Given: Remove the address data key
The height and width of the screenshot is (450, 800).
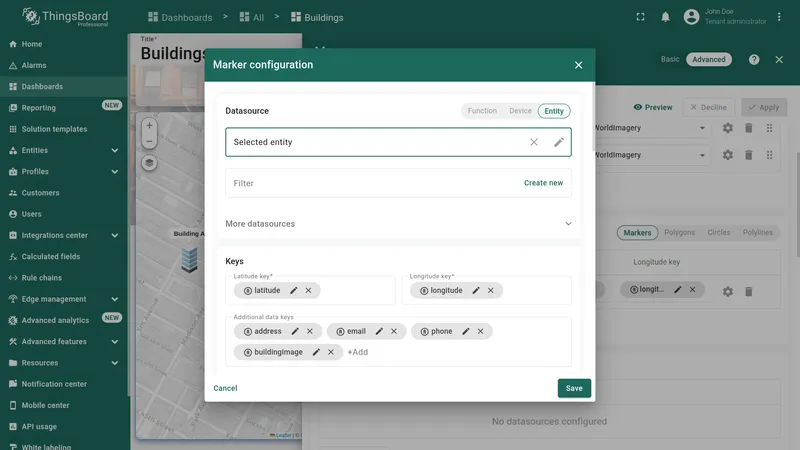Looking at the screenshot, I should point(310,331).
